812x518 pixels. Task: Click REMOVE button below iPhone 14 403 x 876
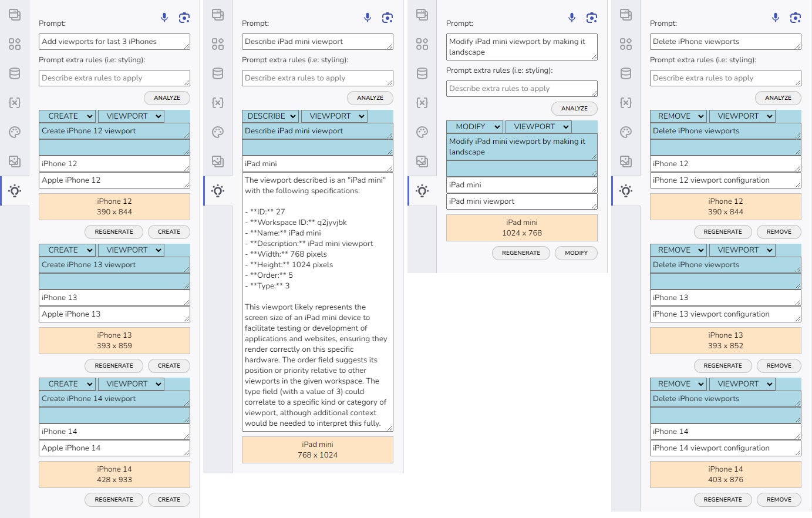click(x=779, y=500)
